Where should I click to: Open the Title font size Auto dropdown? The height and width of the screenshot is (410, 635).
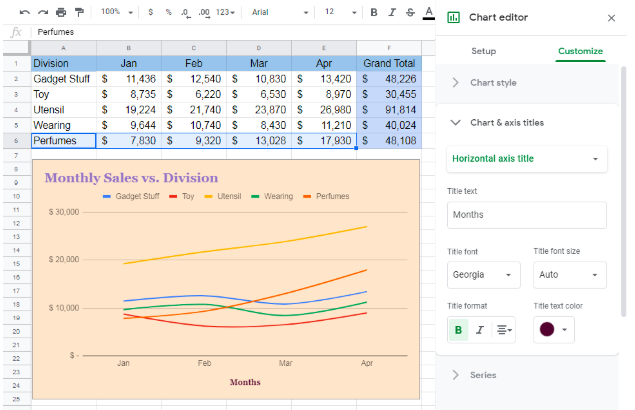click(x=569, y=275)
